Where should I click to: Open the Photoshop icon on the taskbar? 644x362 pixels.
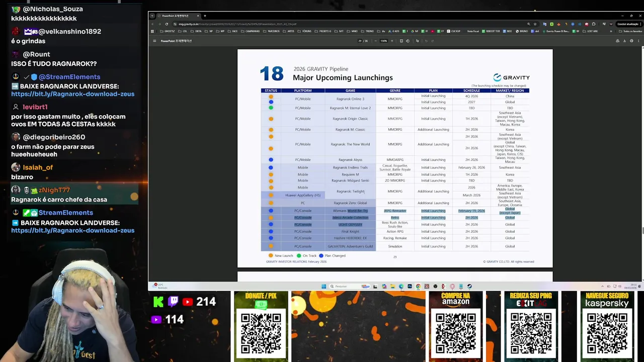click(410, 287)
